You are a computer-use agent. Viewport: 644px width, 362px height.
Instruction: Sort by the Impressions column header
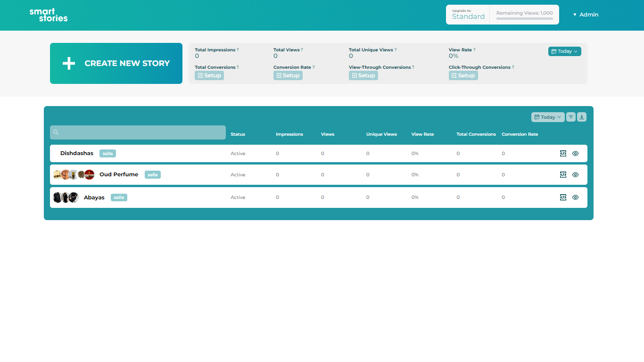pos(289,134)
